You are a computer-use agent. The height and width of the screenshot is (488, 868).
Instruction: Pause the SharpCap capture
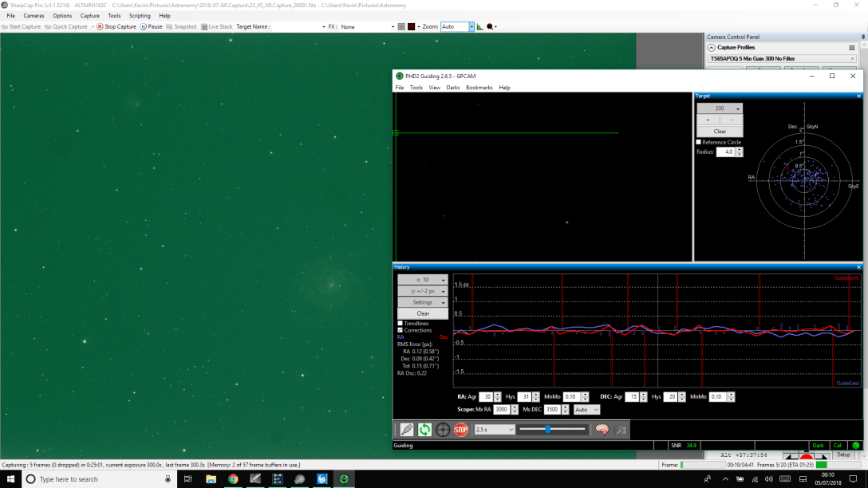[150, 26]
